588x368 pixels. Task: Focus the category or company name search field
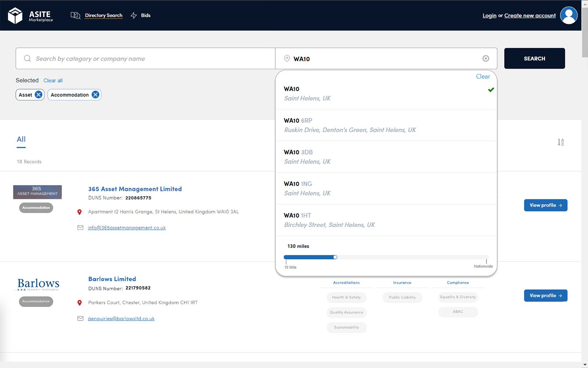coord(146,59)
